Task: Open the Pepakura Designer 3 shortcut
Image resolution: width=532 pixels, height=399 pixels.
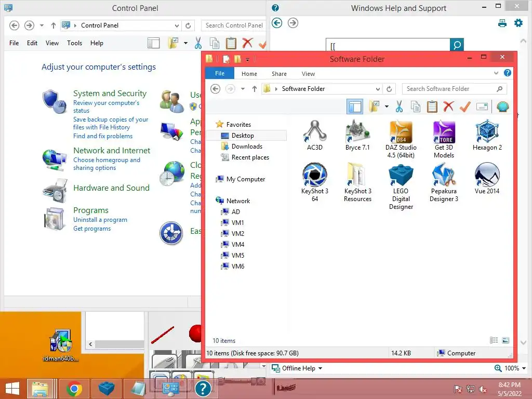Action: tap(444, 182)
